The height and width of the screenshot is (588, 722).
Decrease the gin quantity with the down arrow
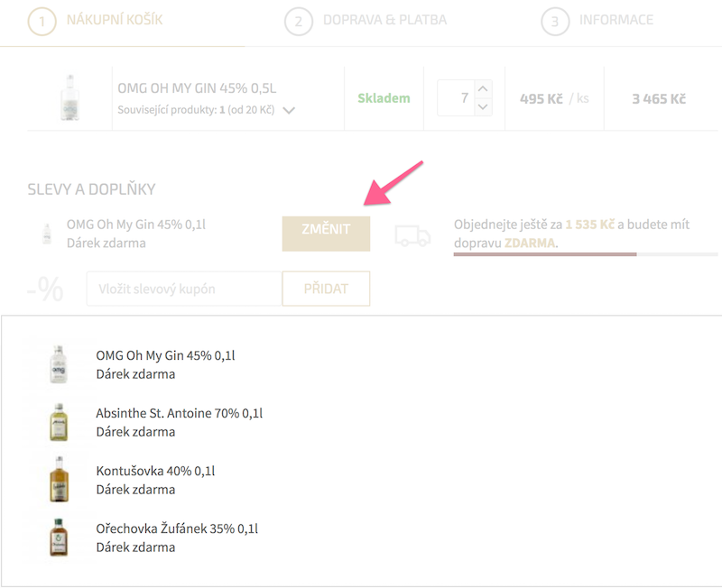point(483,106)
